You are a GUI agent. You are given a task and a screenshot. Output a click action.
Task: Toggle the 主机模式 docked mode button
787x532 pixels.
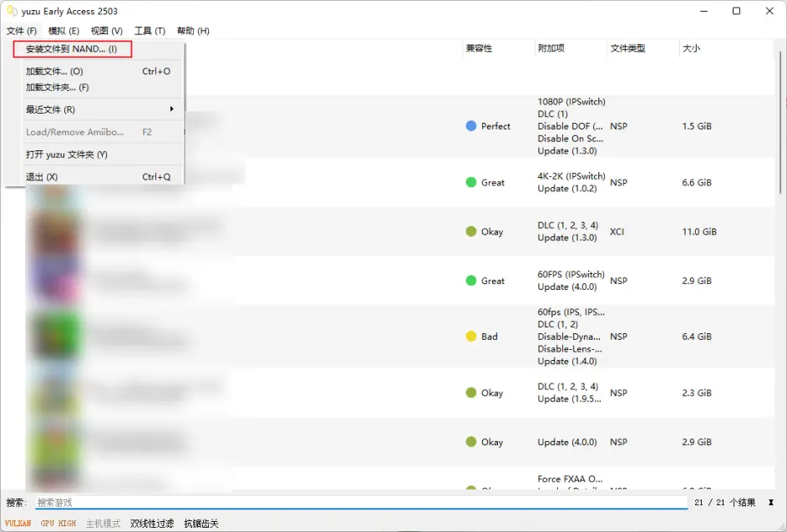[x=103, y=524]
